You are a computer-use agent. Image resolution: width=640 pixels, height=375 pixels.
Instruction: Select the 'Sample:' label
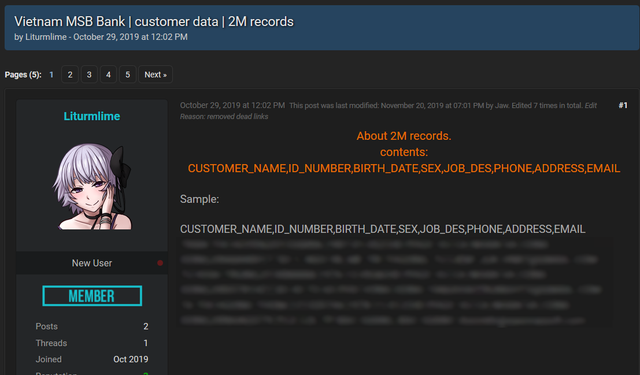tap(200, 199)
